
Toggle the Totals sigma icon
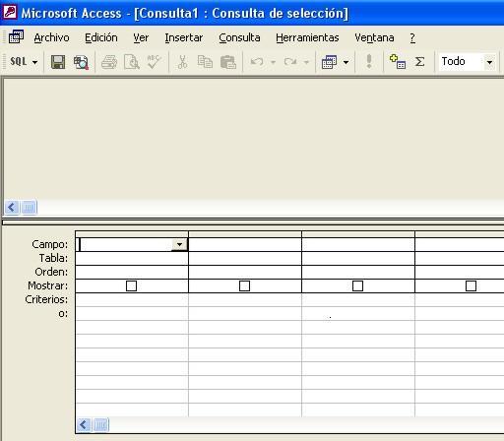click(x=419, y=62)
